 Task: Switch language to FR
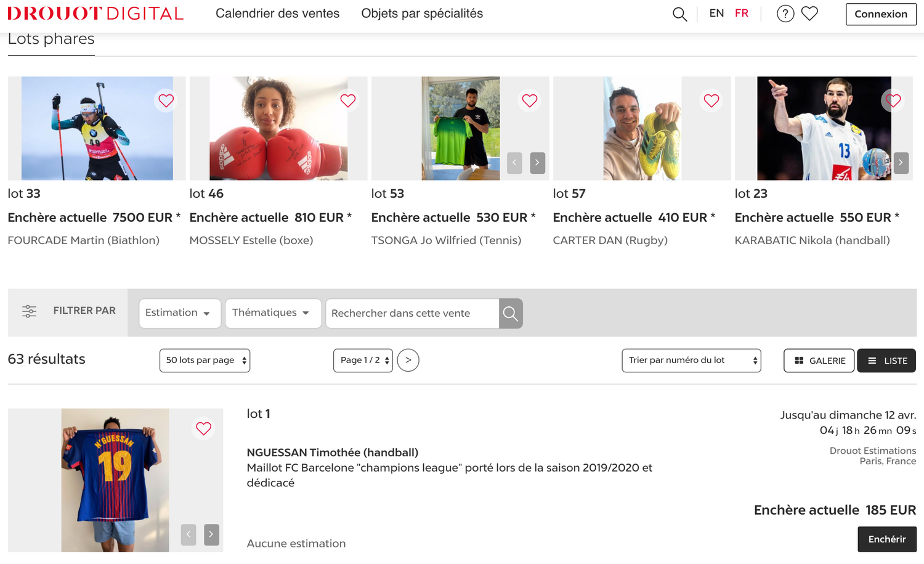(742, 14)
